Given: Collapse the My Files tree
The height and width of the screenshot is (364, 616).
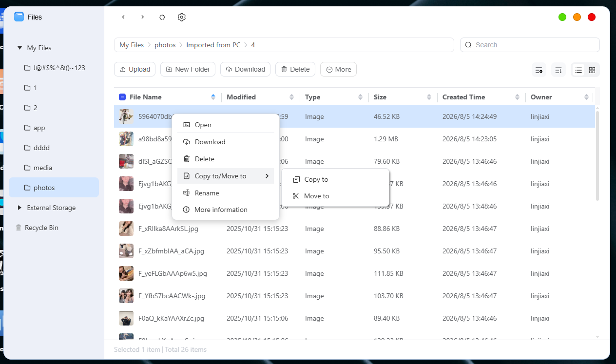Looking at the screenshot, I should [x=19, y=48].
